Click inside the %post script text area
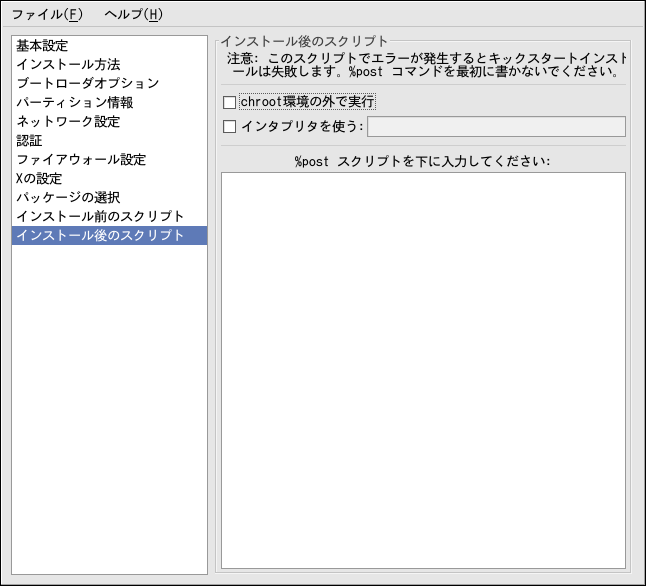 (423, 370)
